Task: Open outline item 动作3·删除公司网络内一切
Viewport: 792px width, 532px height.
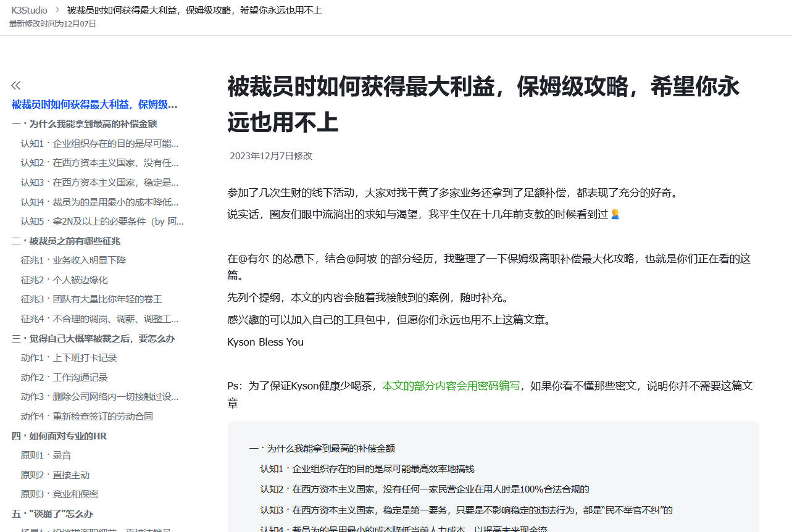Action: [99, 397]
